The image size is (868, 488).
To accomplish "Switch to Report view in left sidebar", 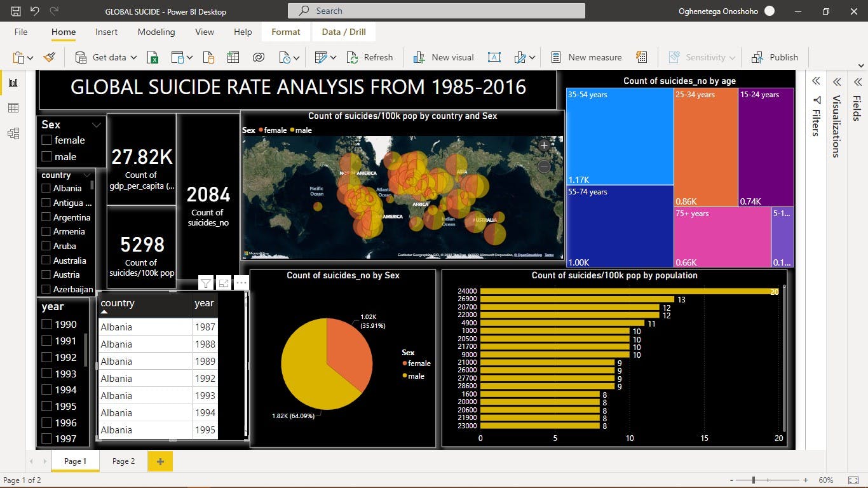I will pyautogui.click(x=13, y=83).
